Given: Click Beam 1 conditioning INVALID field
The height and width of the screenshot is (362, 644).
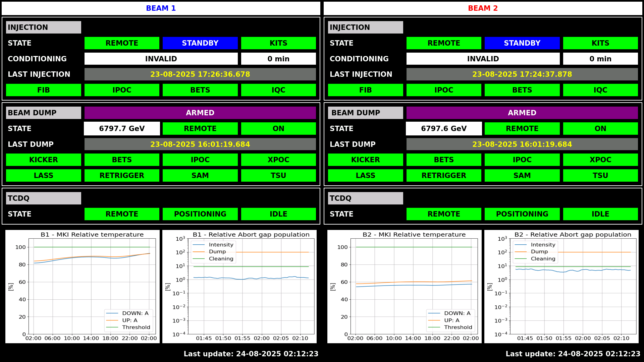Looking at the screenshot, I should click(x=161, y=59).
